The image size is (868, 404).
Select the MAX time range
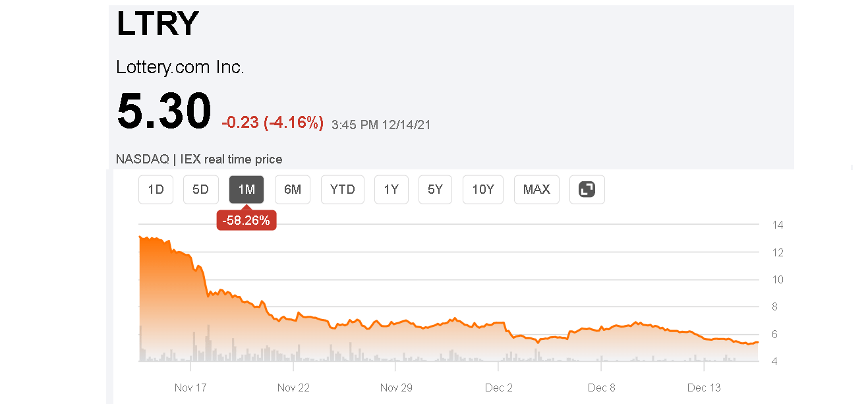tap(536, 189)
